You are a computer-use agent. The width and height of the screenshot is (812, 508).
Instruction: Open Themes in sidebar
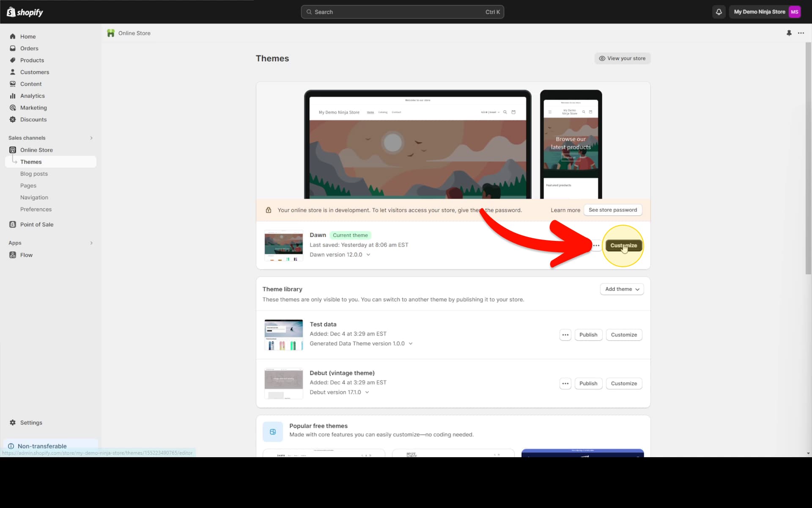click(51, 162)
